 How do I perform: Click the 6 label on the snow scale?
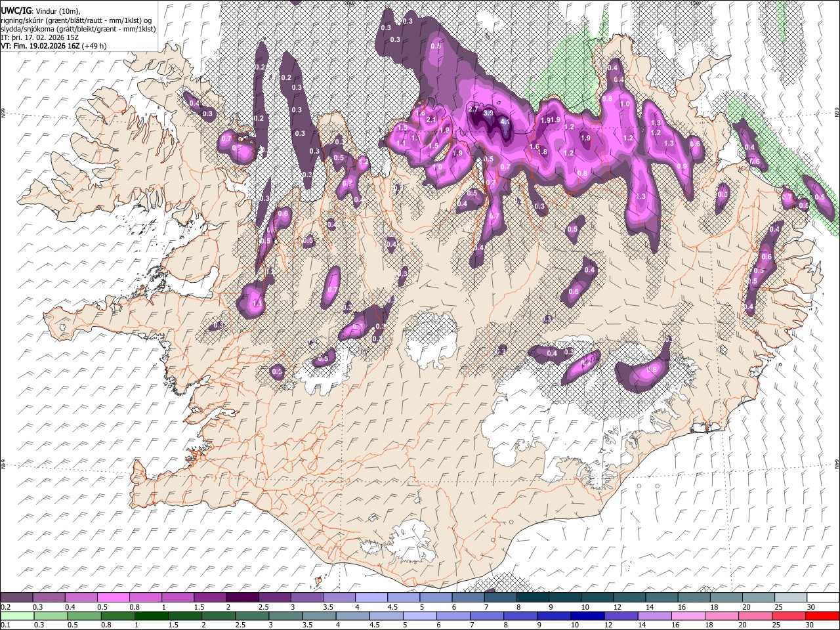pos(454,607)
